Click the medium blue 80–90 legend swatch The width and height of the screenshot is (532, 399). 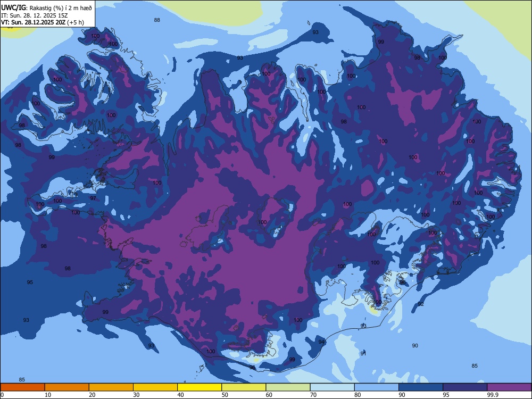377,387
